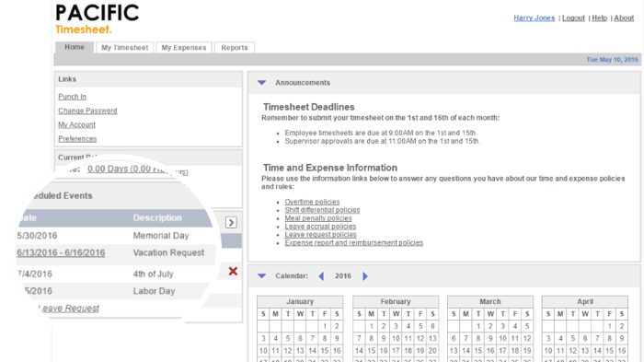Collapse the Calendar panel triangle
644x362 pixels.
(261, 276)
